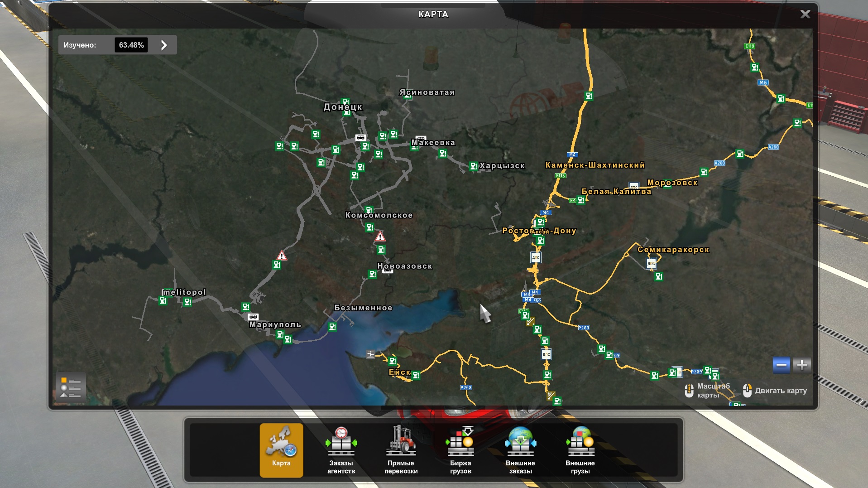
Task: Select the Донецк city label
Action: pyautogui.click(x=342, y=107)
